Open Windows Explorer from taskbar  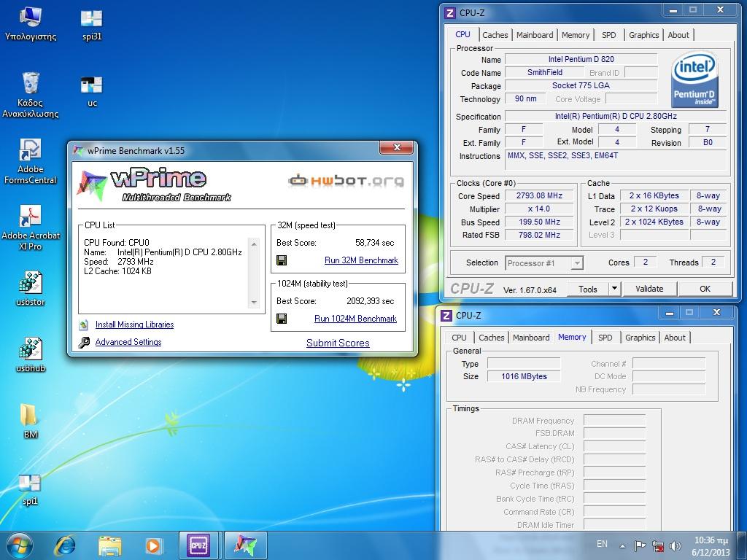tap(109, 545)
